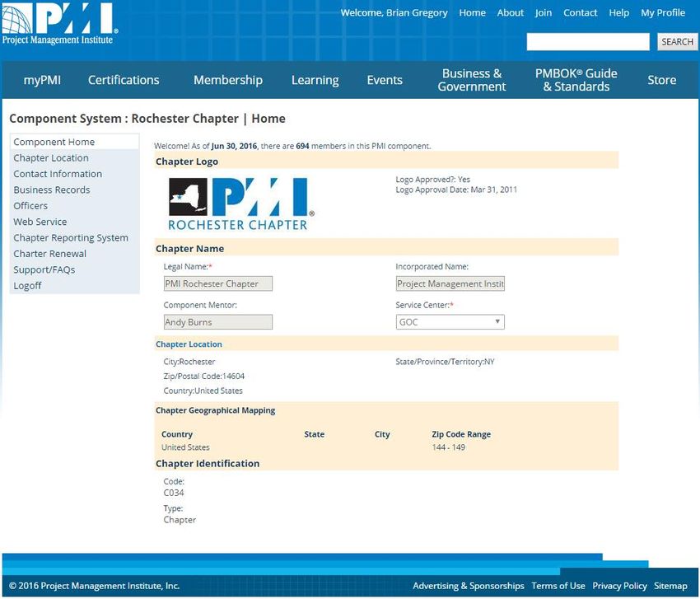The image size is (700, 599).
Task: Open Terms of Use footer link
Action: click(558, 586)
